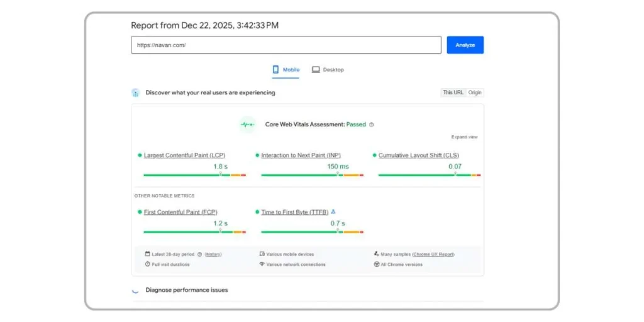
Task: Click the 0.7 s TTFB value
Action: point(338,223)
